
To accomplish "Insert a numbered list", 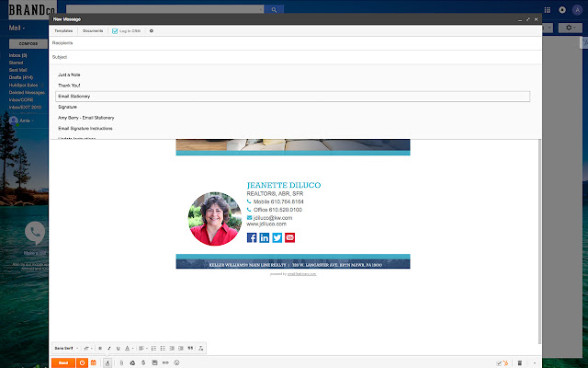I will [x=153, y=349].
